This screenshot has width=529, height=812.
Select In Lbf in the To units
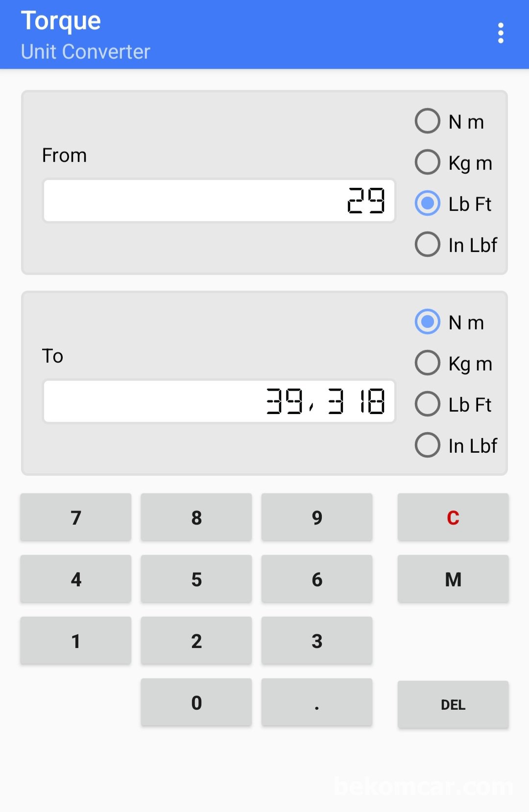coord(428,445)
